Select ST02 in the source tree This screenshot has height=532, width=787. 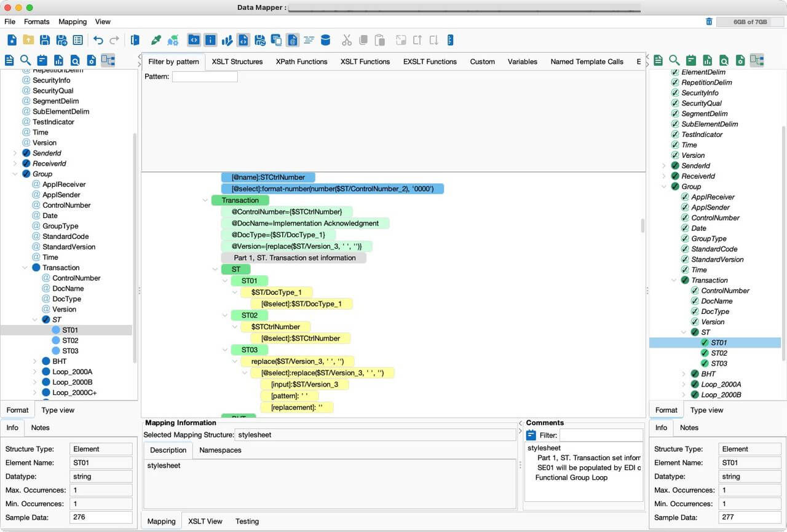70,340
